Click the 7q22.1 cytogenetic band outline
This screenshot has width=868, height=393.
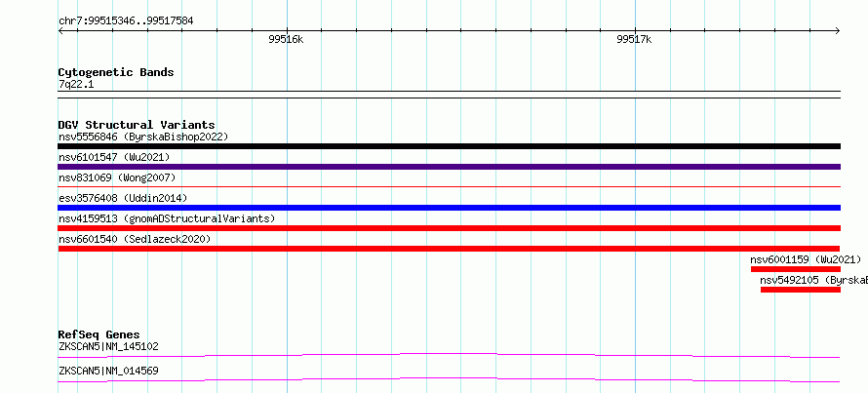[x=449, y=95]
